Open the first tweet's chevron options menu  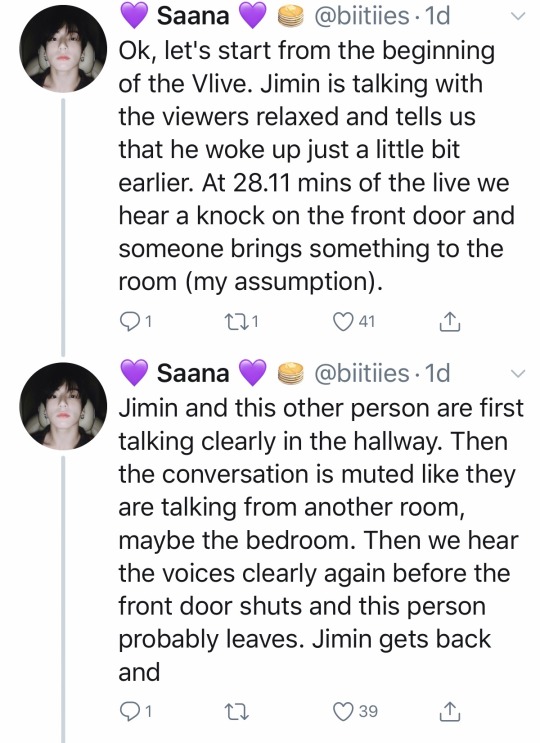tap(518, 16)
